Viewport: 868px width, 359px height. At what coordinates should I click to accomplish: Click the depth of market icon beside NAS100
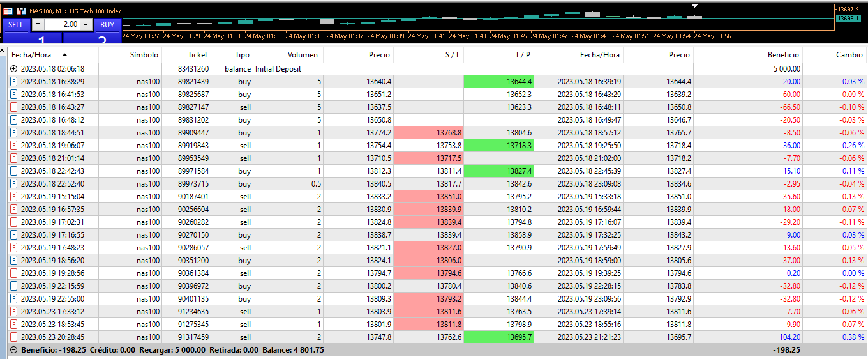coord(22,11)
